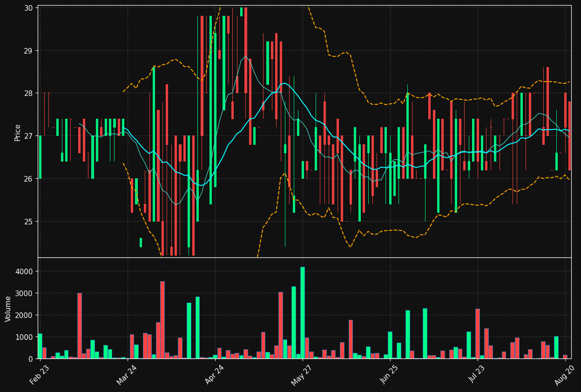
Task: Click the Aug 20 date label
Action: click(x=565, y=375)
